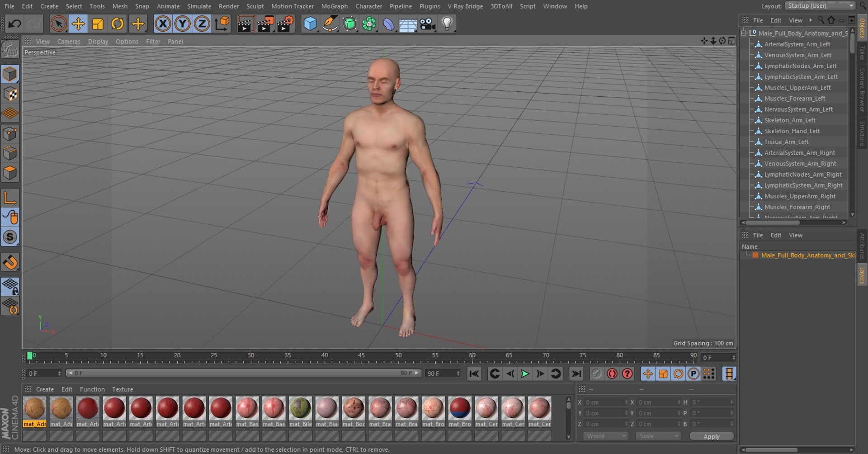Toggle Y axis lock
This screenshot has width=868, height=454.
tap(182, 24)
